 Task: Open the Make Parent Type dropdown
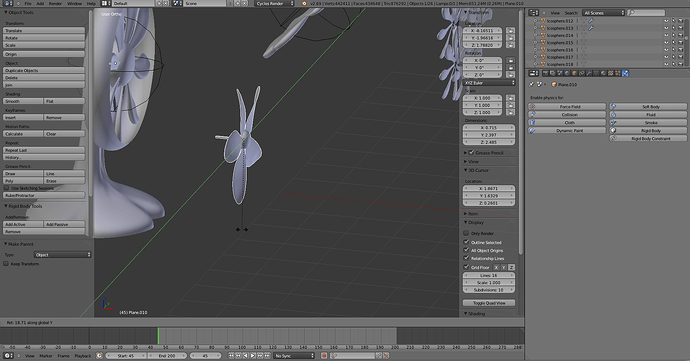(x=62, y=254)
